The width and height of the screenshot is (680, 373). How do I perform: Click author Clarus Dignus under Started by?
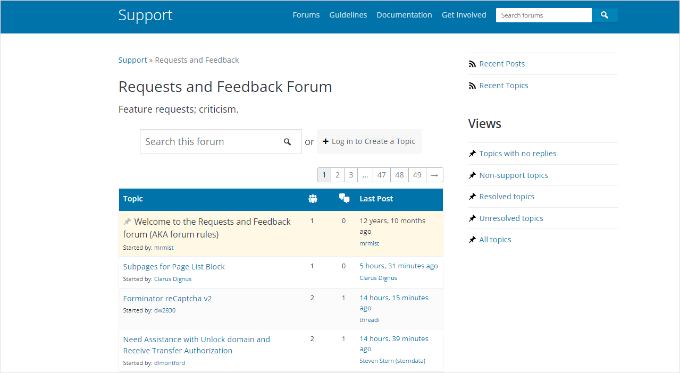coord(173,279)
